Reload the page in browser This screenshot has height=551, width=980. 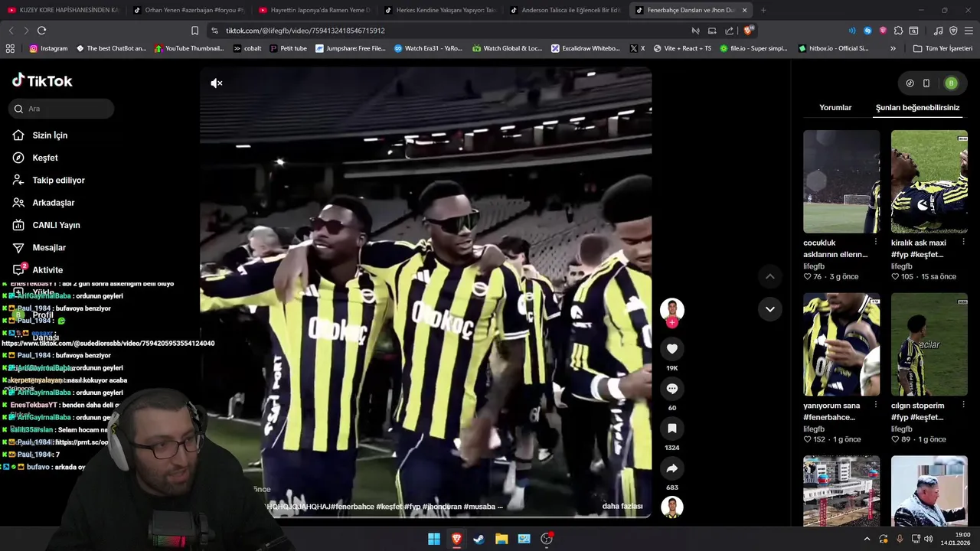coord(41,31)
